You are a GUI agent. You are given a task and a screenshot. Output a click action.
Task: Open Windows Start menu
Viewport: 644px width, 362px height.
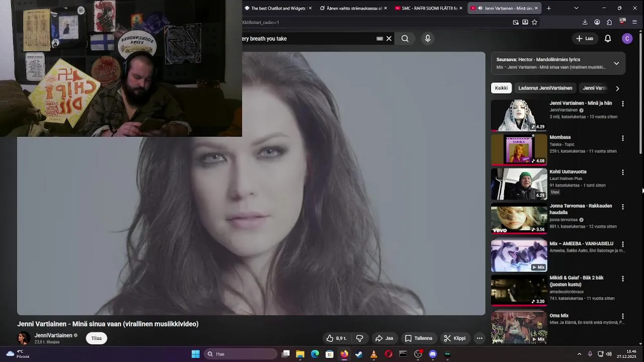click(x=196, y=354)
